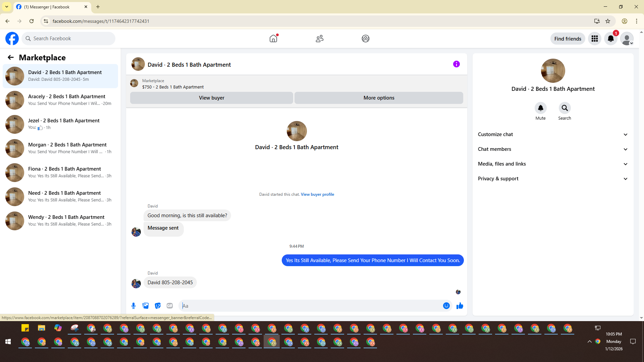Open the View buyer profile link

(x=317, y=194)
